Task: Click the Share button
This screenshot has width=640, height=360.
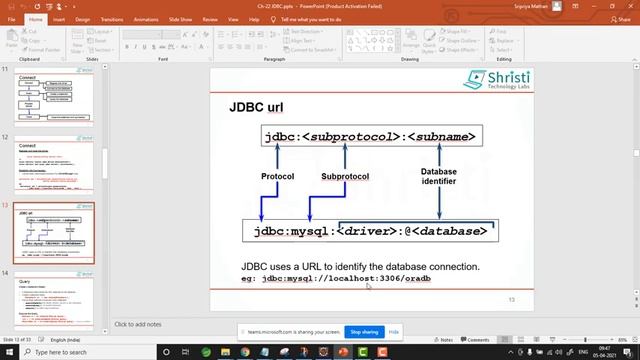Action: tap(620, 20)
